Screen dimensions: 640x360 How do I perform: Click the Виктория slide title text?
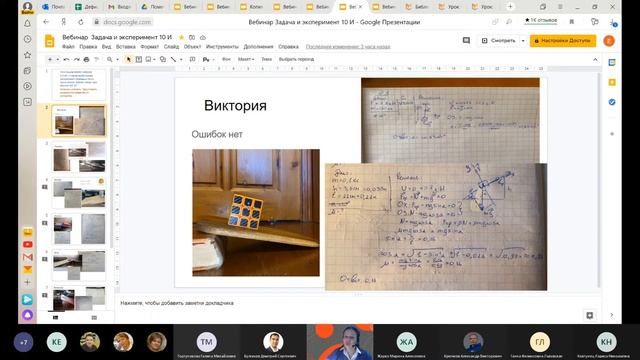(235, 106)
